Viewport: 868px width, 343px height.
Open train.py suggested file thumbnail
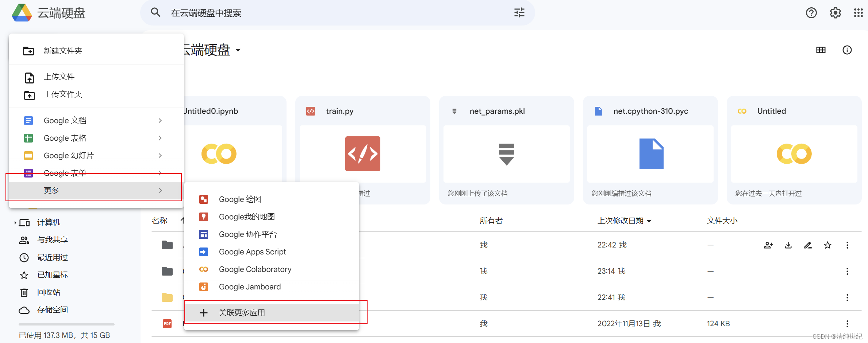click(363, 154)
